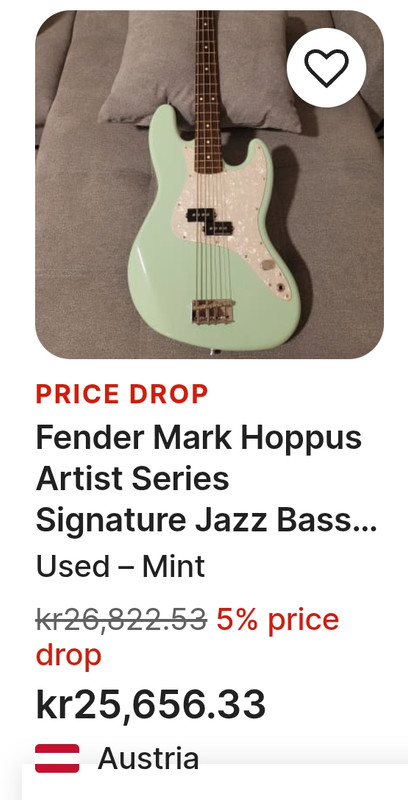Click the Austria country label

click(x=148, y=758)
